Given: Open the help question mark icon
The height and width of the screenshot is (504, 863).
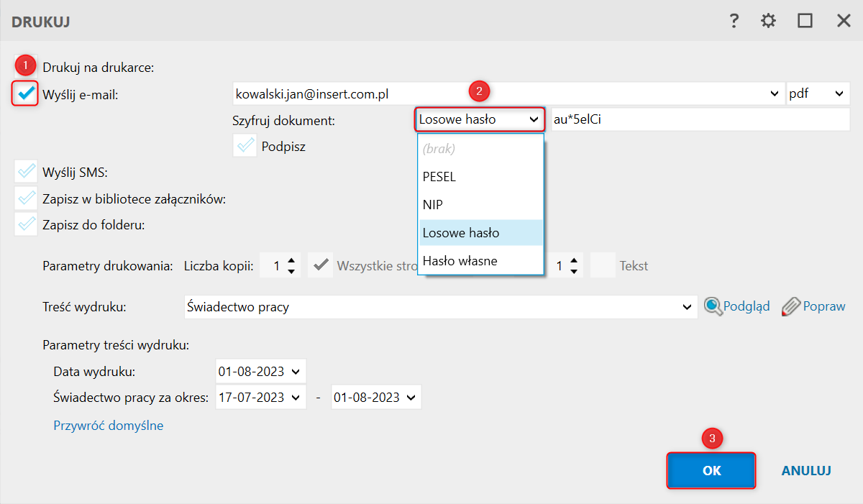Looking at the screenshot, I should click(734, 21).
